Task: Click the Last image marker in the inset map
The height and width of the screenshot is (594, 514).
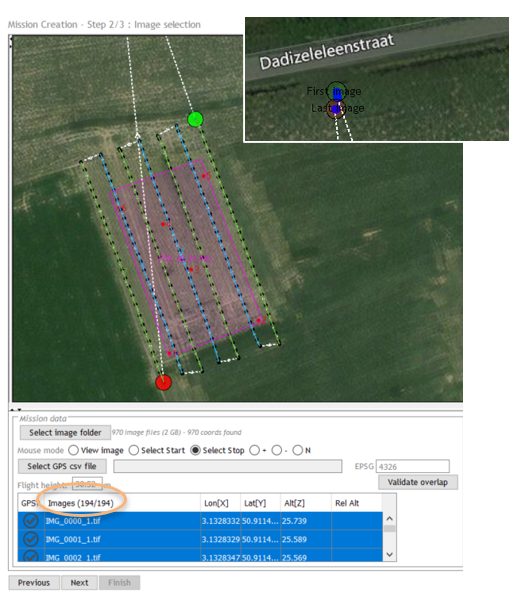Action: pos(336,109)
